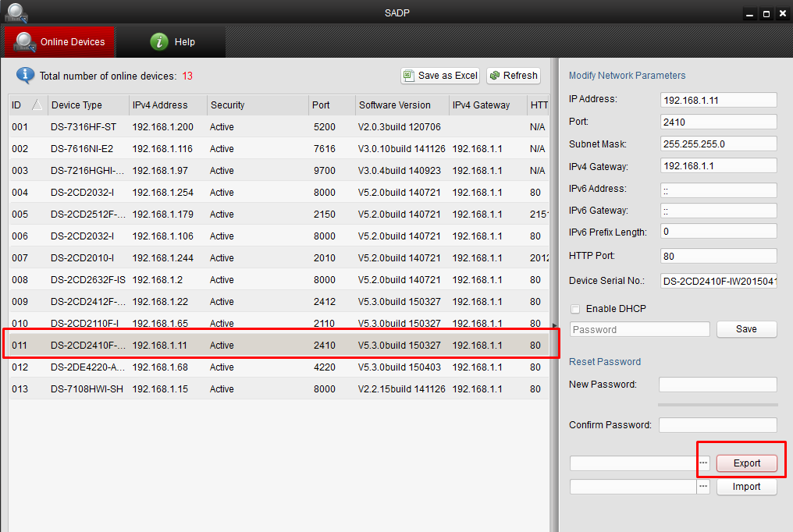Screen dimensions: 793x532
Task: Click the Export button
Action: click(746, 463)
